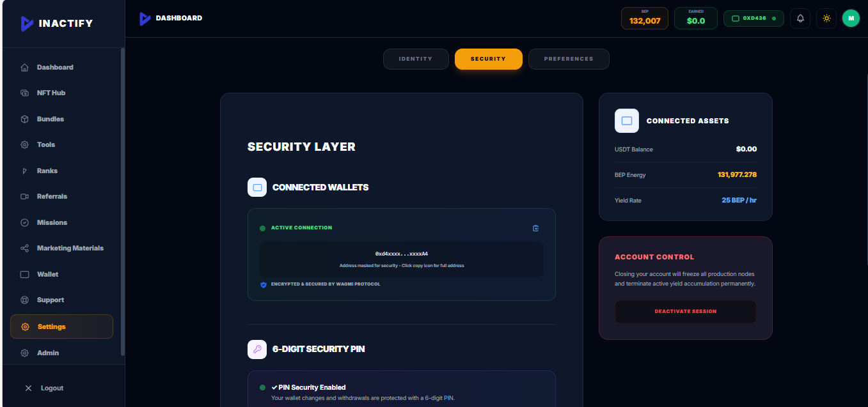Select the Ranks sidebar icon
The width and height of the screenshot is (868, 407).
(x=24, y=171)
